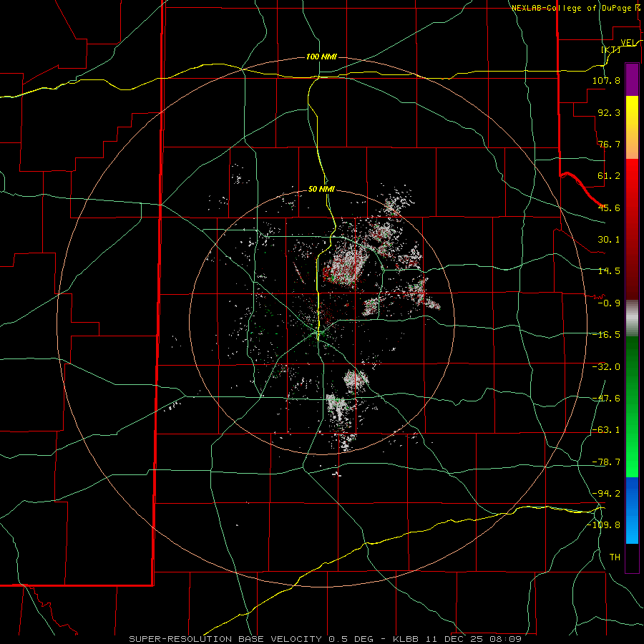Pick the green segment of the color bar
Image resolution: width=644 pixels, height=644 pixels.
pos(632,406)
